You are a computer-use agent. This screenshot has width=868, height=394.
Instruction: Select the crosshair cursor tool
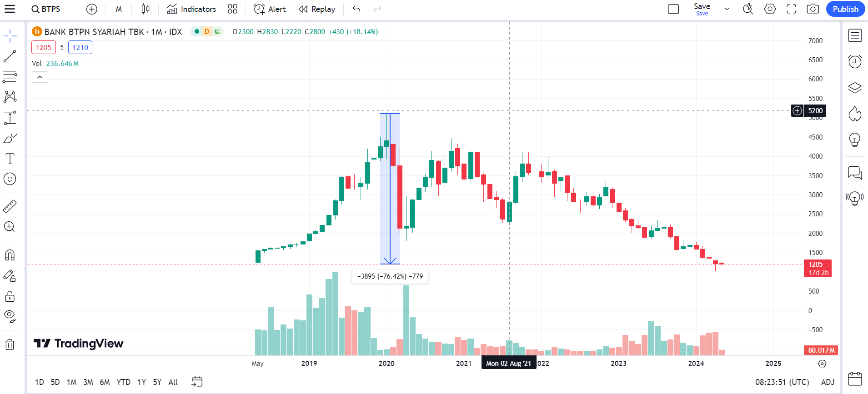(x=10, y=36)
